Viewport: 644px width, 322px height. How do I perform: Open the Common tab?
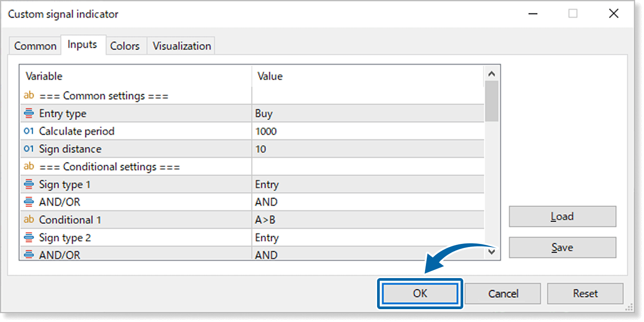click(x=35, y=45)
